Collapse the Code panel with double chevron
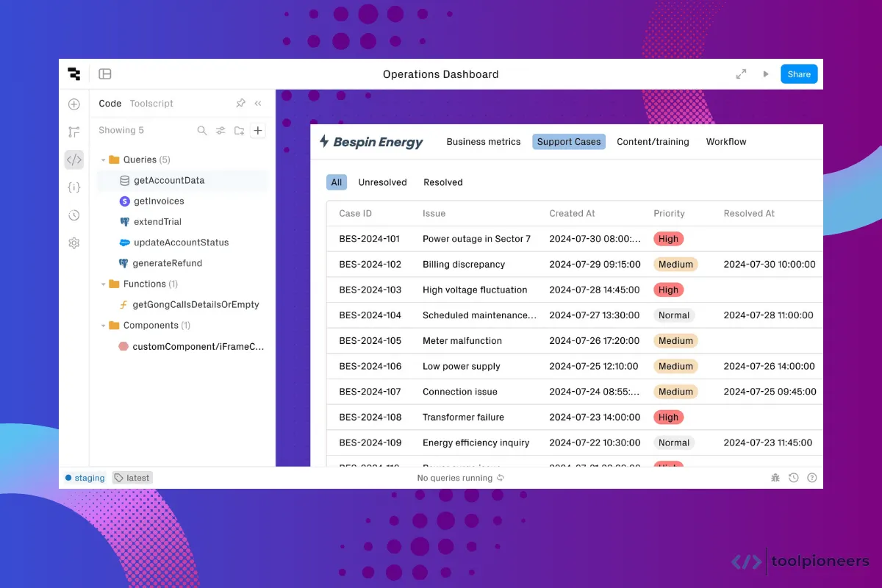Screen dimensions: 882x588 tap(258, 104)
